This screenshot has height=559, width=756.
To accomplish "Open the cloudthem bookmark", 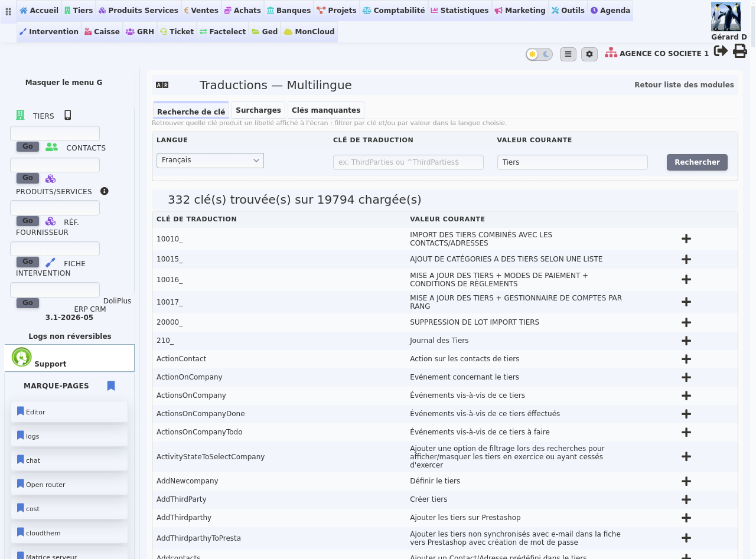I will tap(69, 533).
